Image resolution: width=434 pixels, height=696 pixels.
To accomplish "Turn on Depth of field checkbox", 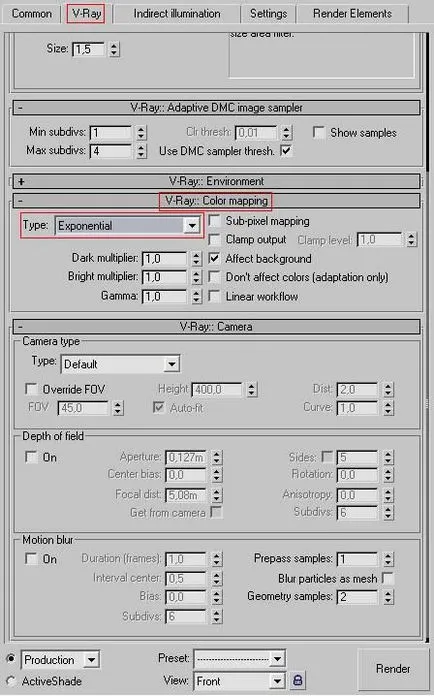I will tap(32, 457).
